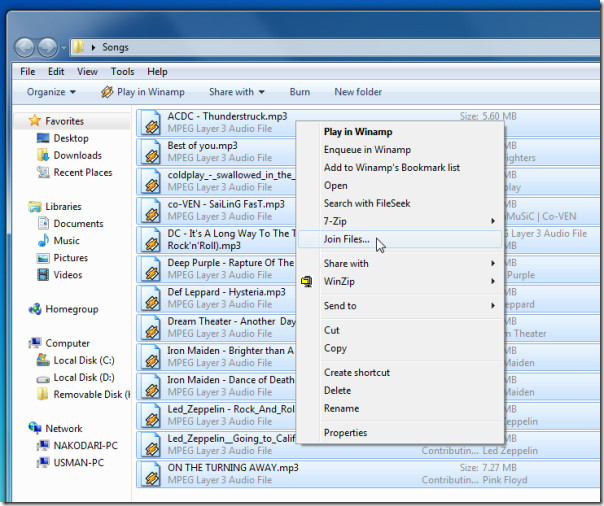604x506 pixels.
Task: Click the folder icon in address bar
Action: coord(78,47)
